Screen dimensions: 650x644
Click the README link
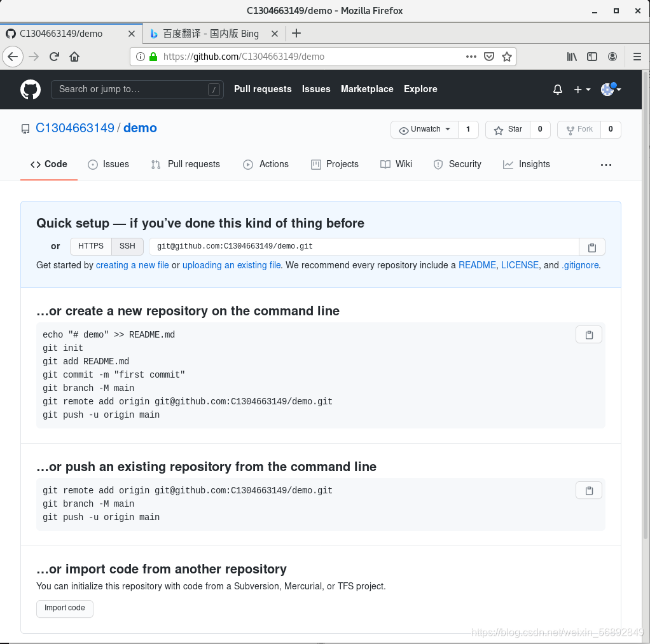(477, 265)
